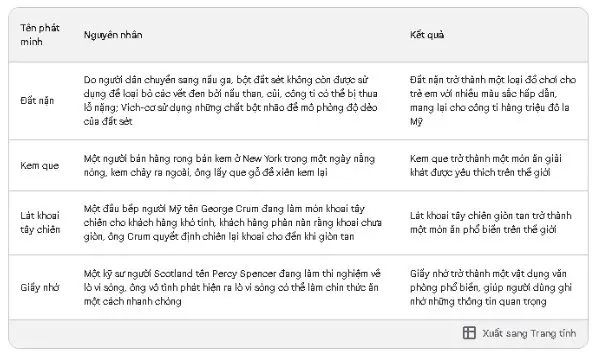Viewport: 599px width, 360px height.
Task: Click the Kem que result cell text
Action: 486,165
